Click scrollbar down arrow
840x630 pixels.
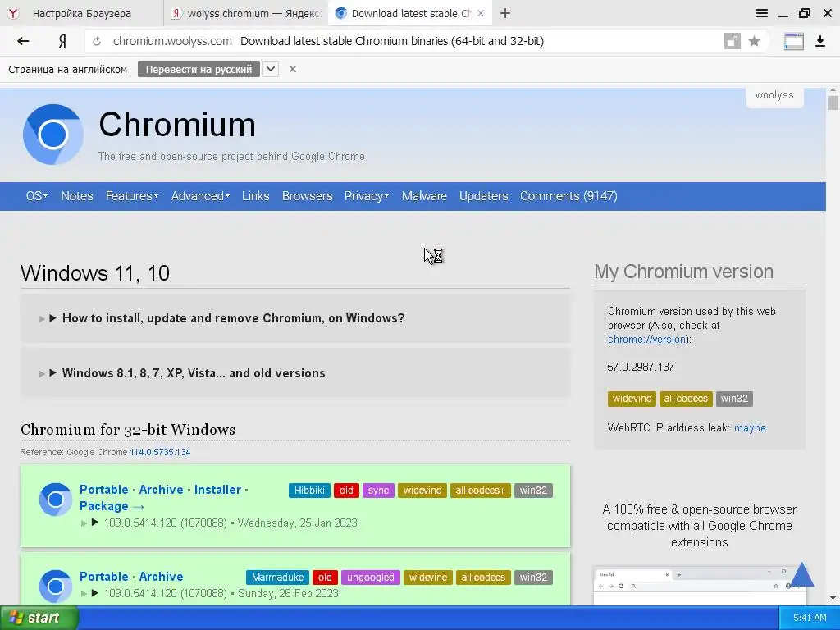(833, 598)
